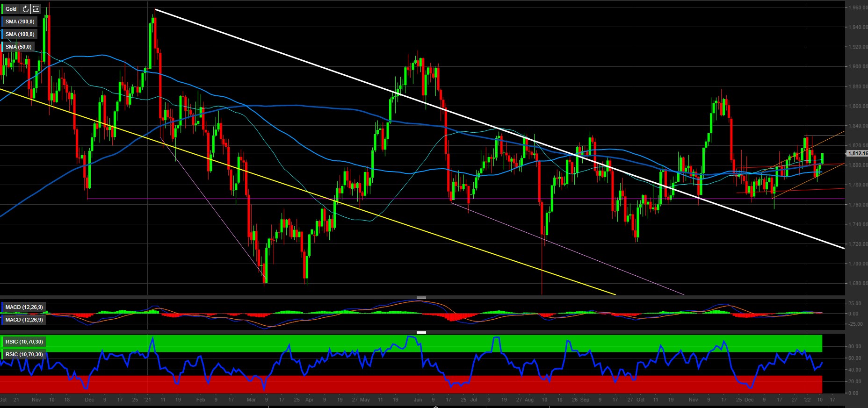Image resolution: width=868 pixels, height=408 pixels.
Task: Click the Feb date axis label
Action: click(201, 400)
